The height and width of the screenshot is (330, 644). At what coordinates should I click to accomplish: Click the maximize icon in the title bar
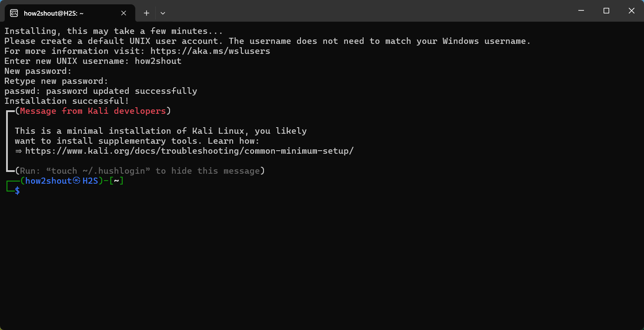606,10
